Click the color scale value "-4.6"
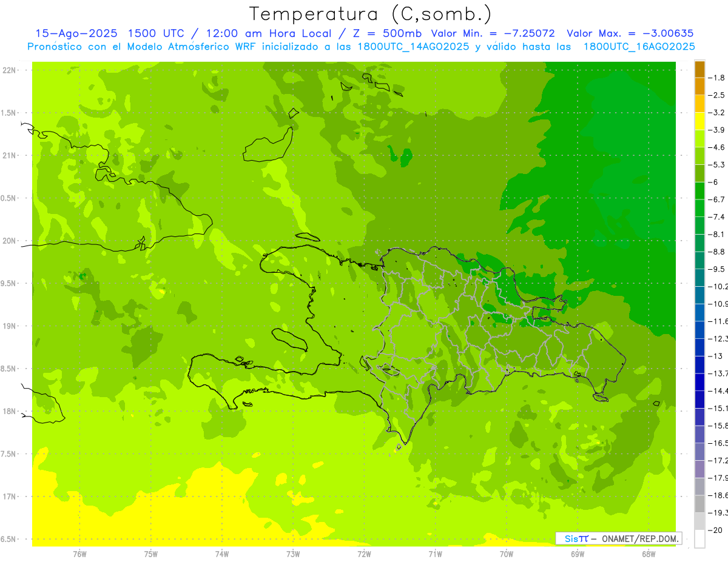The width and height of the screenshot is (728, 562). point(716,147)
